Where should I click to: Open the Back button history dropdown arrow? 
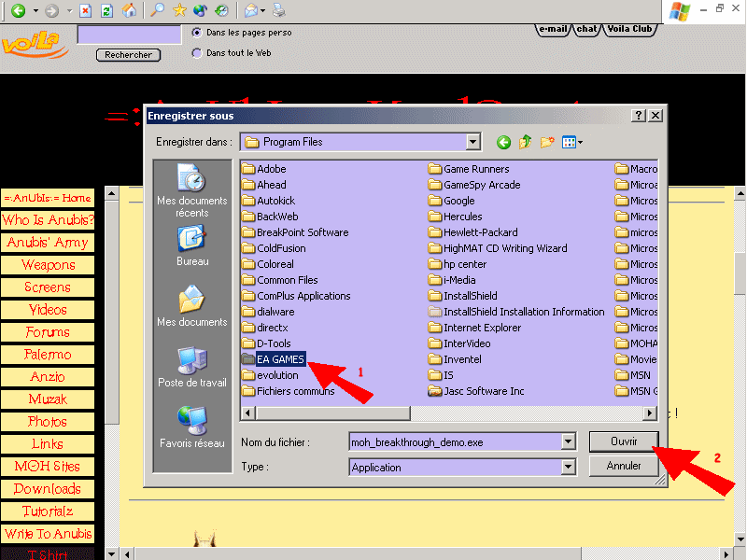pyautogui.click(x=35, y=10)
